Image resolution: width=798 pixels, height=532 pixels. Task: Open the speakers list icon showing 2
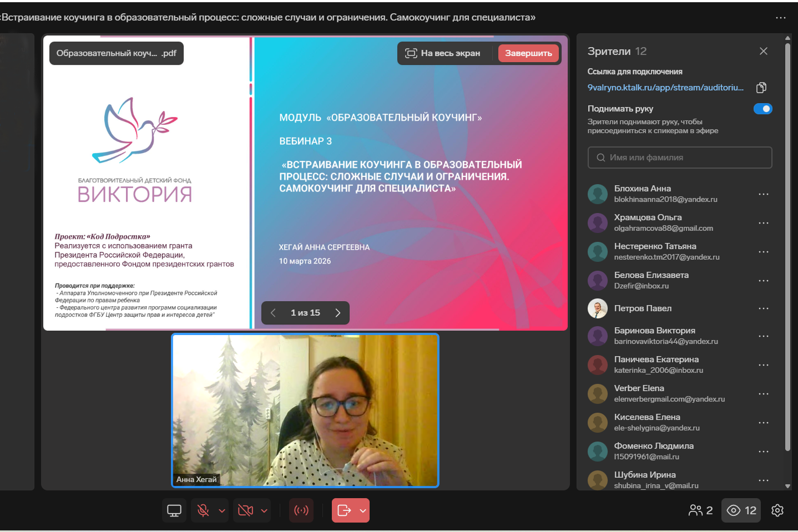coord(700,510)
